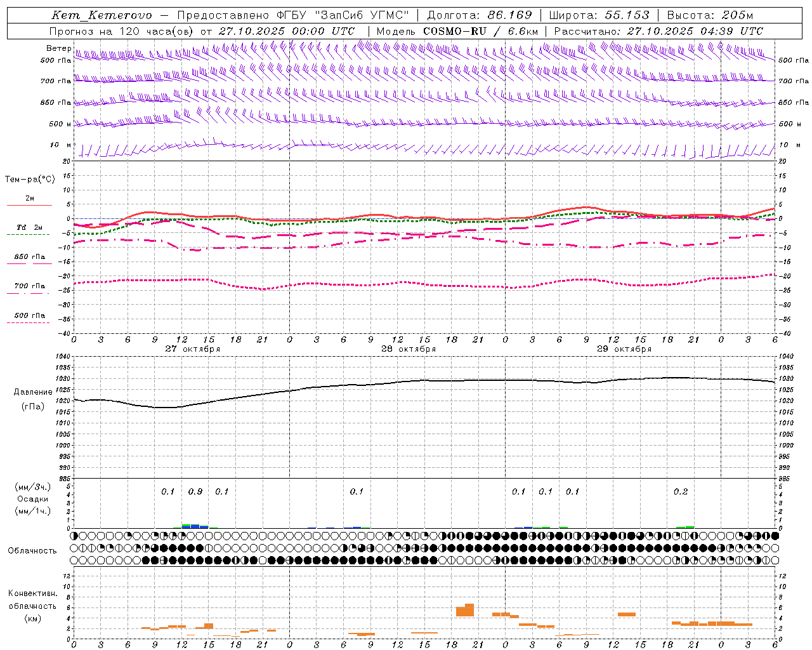Click the Осадки precipitation label
The height and width of the screenshot is (650, 812).
tap(33, 499)
